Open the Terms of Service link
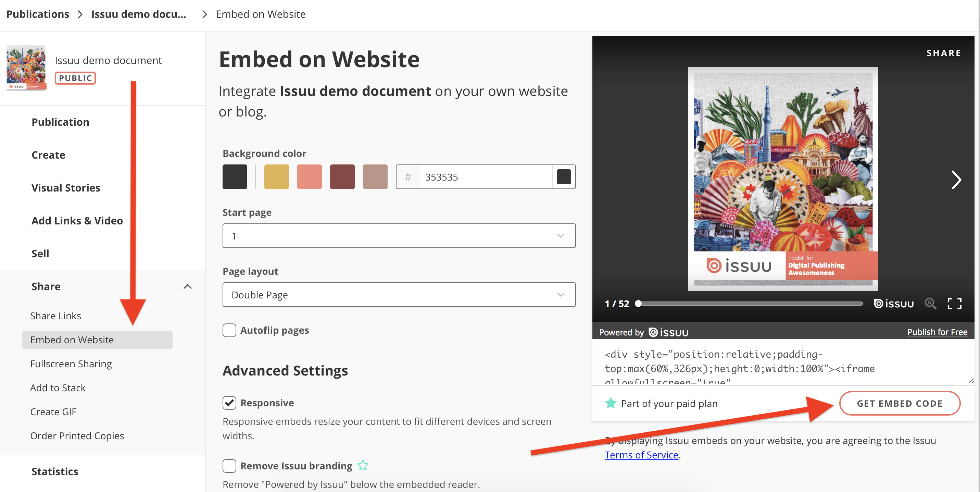Viewport: 980px width, 492px height. 641,455
